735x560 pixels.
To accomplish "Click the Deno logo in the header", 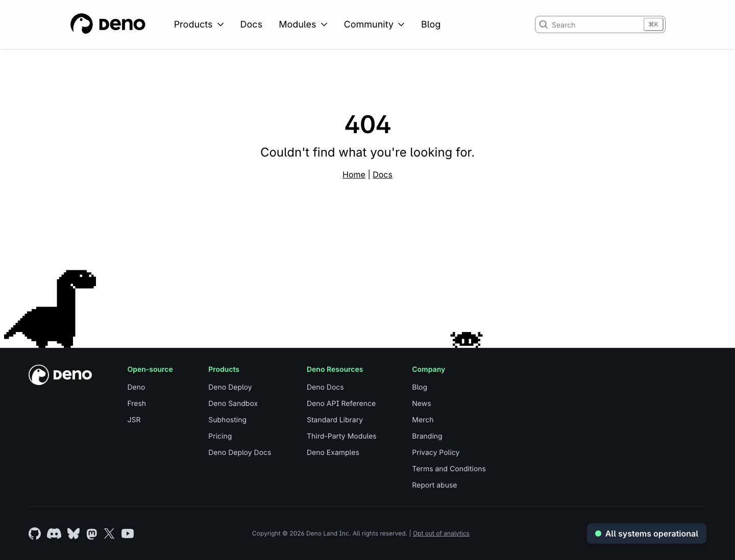I will 108,24.
